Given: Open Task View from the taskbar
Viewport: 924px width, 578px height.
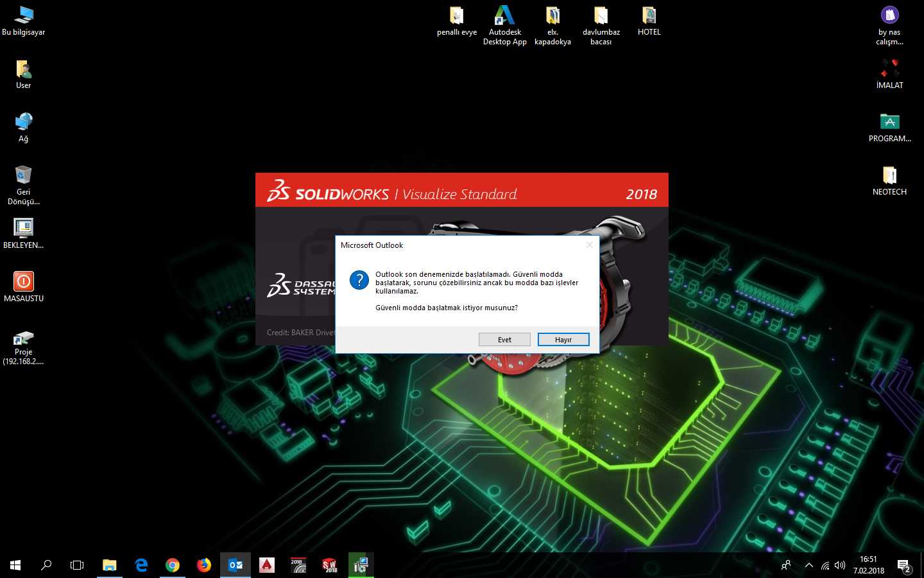Looking at the screenshot, I should point(77,565).
